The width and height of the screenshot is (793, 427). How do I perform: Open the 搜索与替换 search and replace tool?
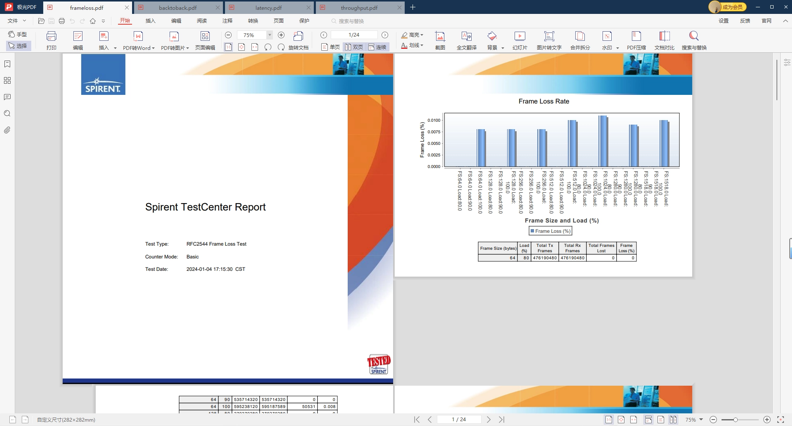tap(694, 40)
